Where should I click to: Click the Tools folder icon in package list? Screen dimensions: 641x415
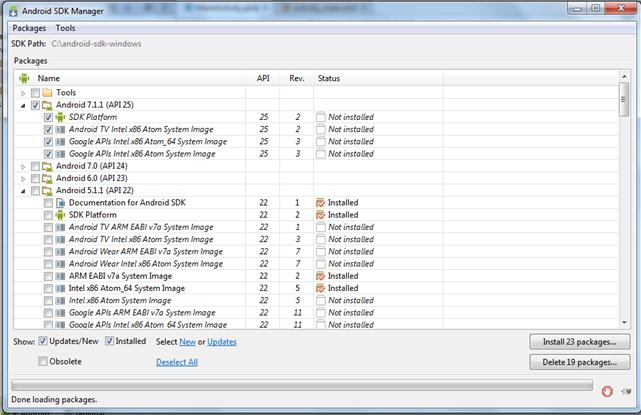[46, 93]
